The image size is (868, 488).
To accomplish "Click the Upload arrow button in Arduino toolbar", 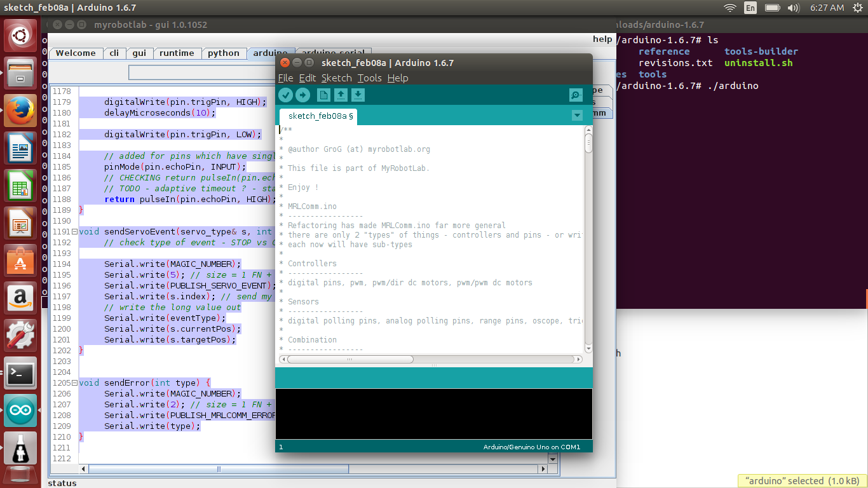I will 303,95.
